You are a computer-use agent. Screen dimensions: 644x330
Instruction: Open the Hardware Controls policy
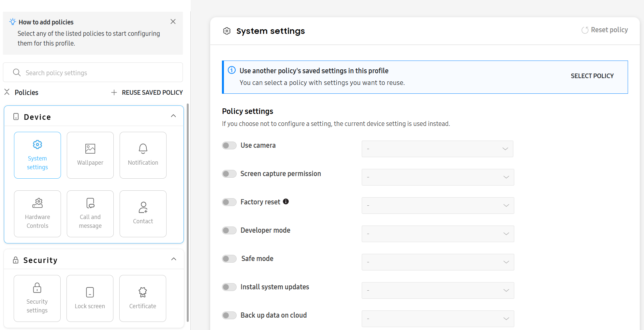[37, 213]
